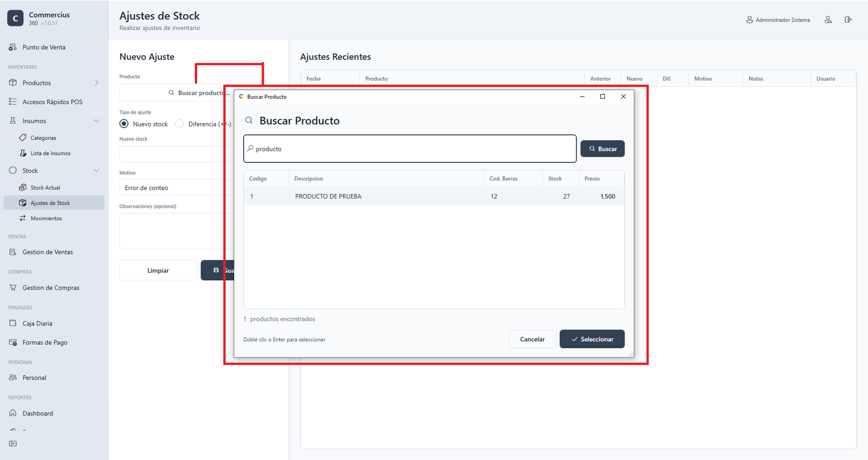Click the product search text field containing 'producto'
This screenshot has width=868, height=460.
click(410, 149)
